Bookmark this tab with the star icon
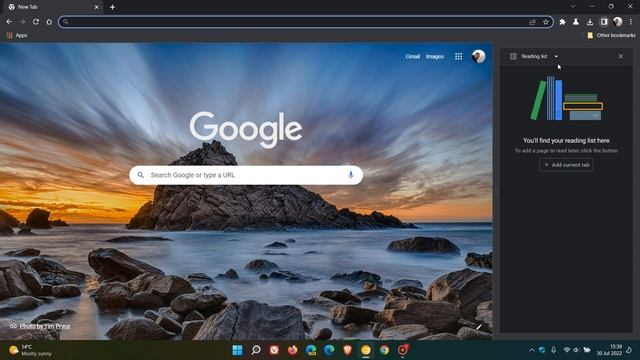 coord(546,22)
